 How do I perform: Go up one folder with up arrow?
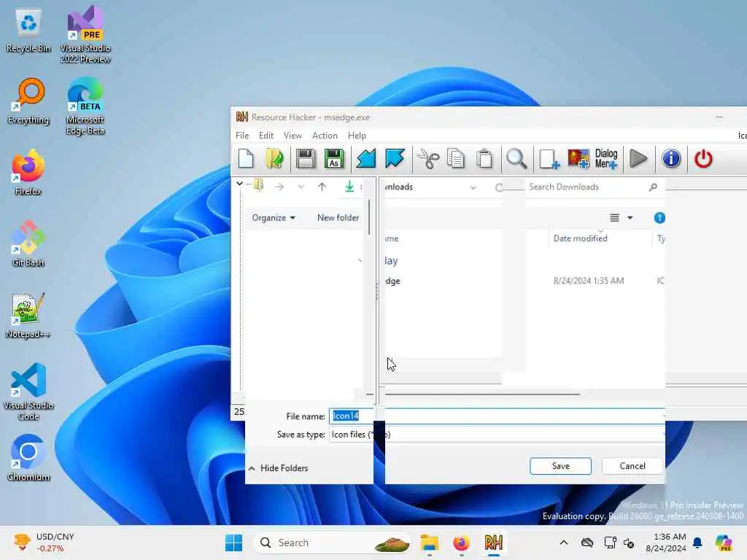(x=322, y=187)
